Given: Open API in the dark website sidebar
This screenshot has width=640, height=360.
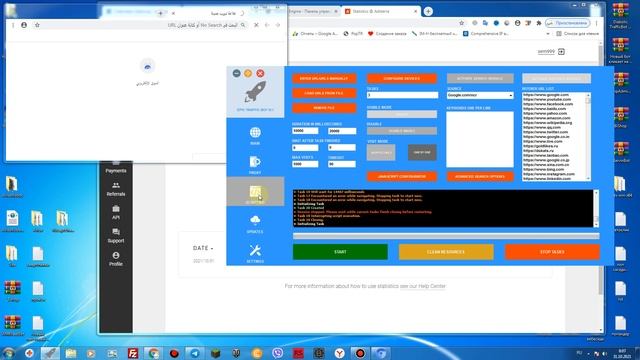Looking at the screenshot, I should pyautogui.click(x=116, y=213).
